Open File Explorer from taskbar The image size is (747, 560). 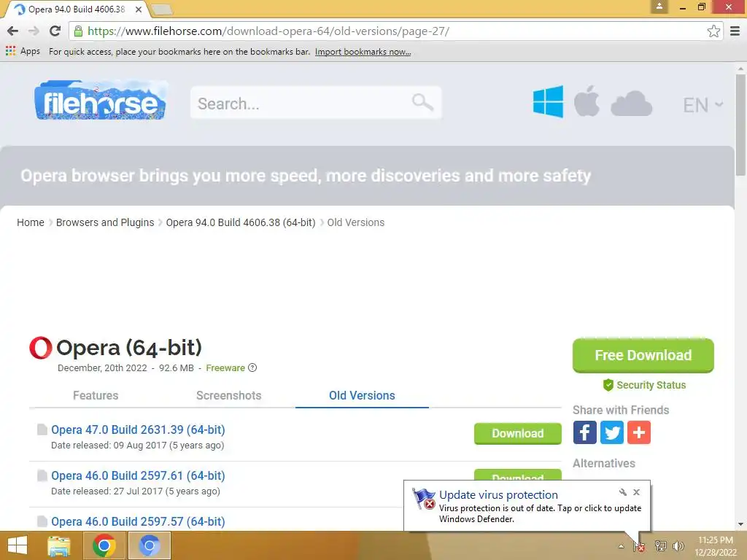[59, 545]
